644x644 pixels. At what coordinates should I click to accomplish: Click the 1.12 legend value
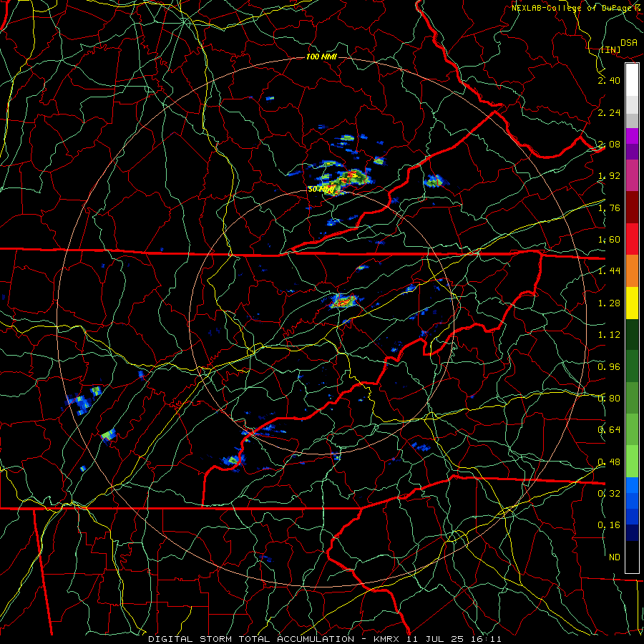click(x=609, y=335)
